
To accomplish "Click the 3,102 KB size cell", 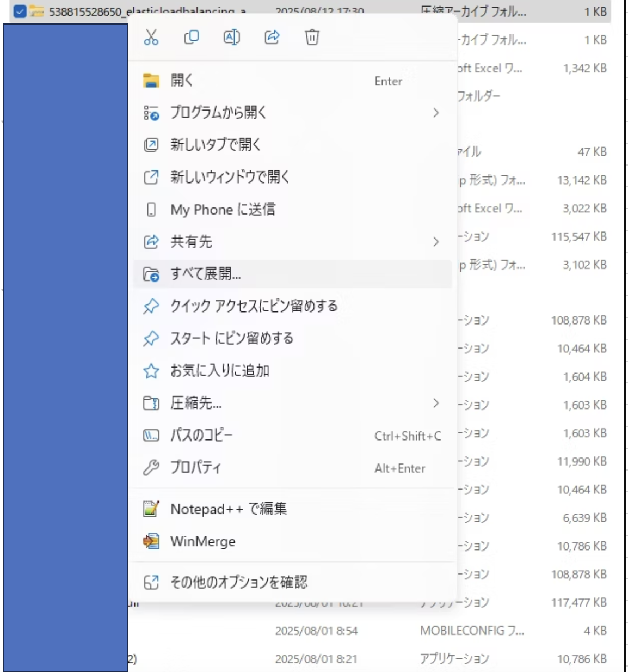I will 584,265.
